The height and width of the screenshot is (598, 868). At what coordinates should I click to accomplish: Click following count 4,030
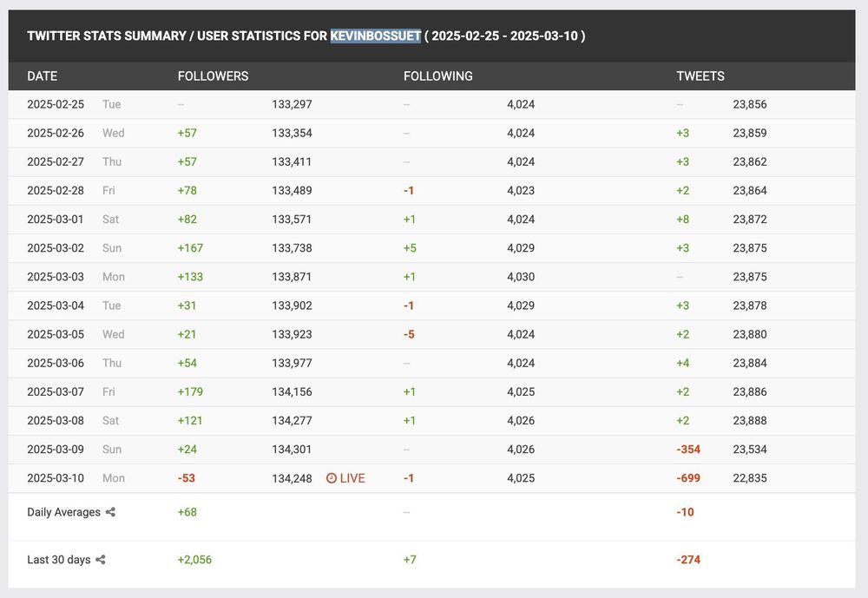tap(521, 277)
